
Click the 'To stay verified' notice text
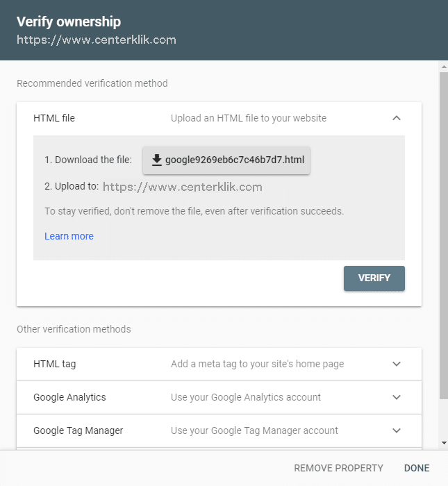194,211
